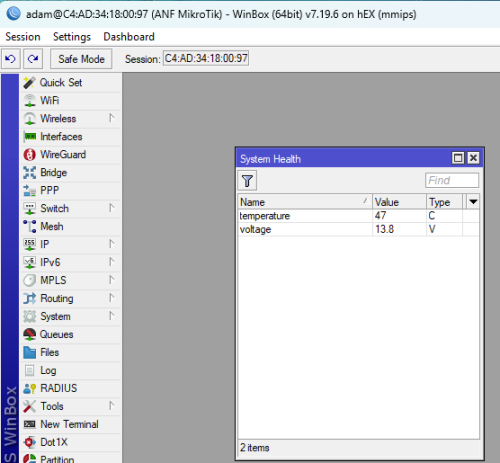The height and width of the screenshot is (463, 500).
Task: Click the Session address field
Action: coord(206,58)
